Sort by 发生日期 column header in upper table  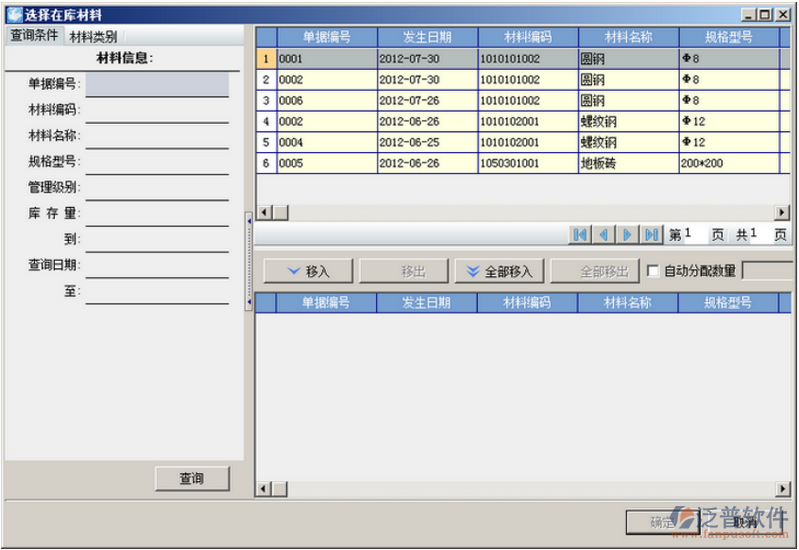427,37
